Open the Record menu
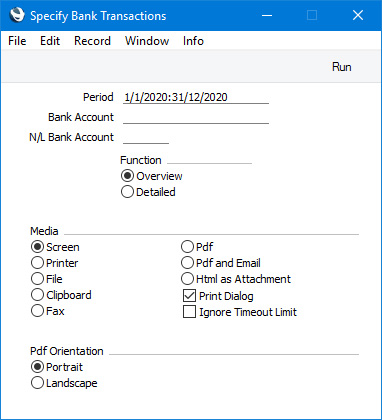This screenshot has height=420, width=382. [92, 41]
